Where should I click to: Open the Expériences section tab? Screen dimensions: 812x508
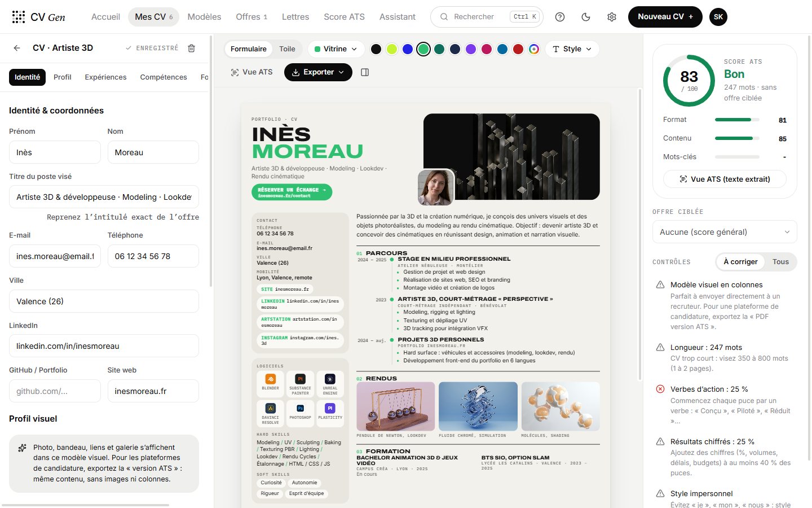(x=106, y=77)
